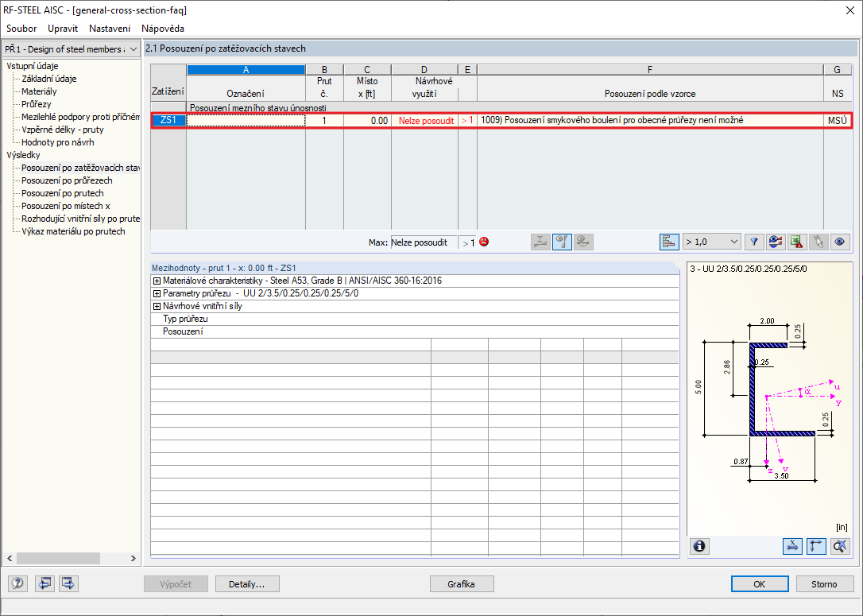The height and width of the screenshot is (616, 863).
Task: Click the member diagram view icon
Action: point(583,242)
